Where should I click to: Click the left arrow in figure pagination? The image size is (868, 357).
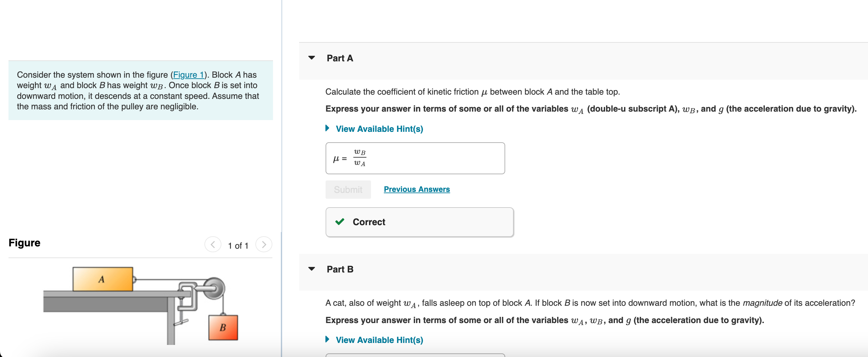[213, 245]
